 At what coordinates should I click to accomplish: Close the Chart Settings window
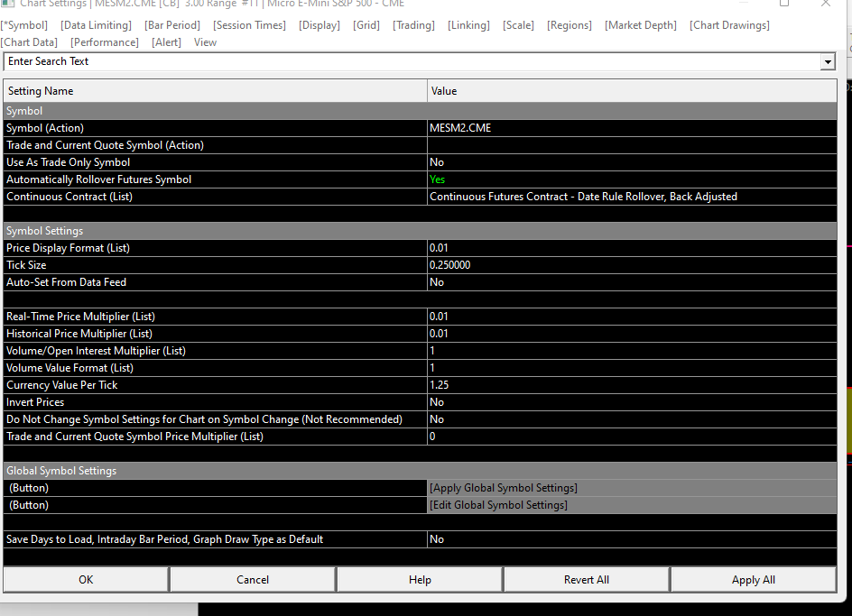(x=825, y=4)
